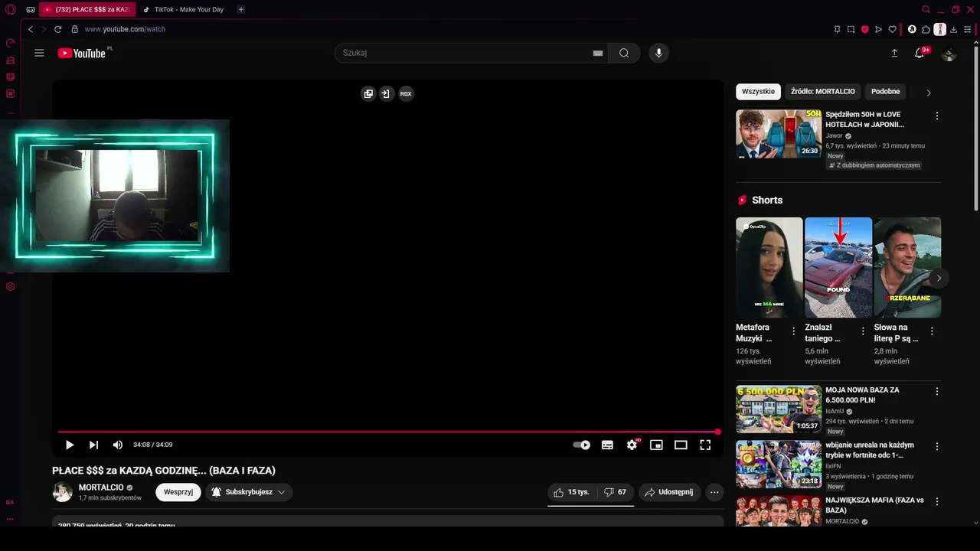Viewport: 980px width, 551px height.
Task: Open ad blocker shield icon
Action: [x=864, y=29]
